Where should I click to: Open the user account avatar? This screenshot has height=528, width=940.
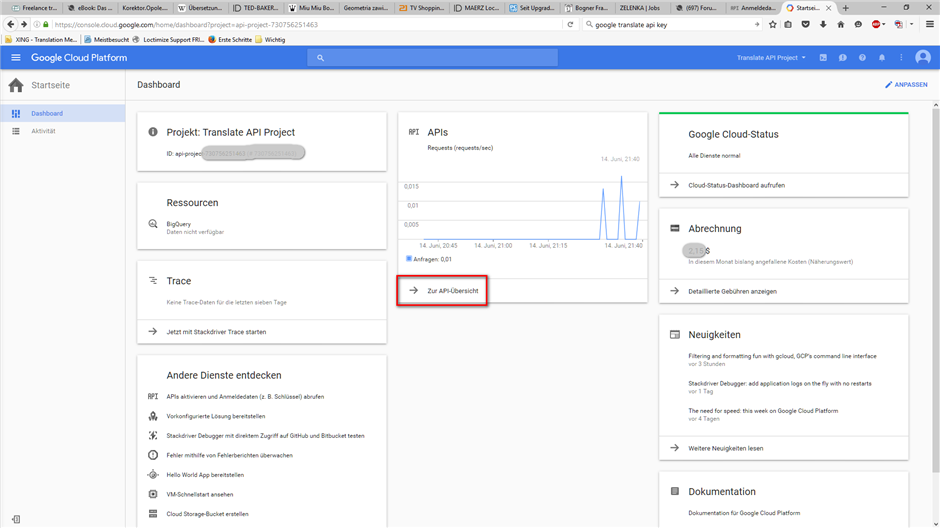click(923, 58)
